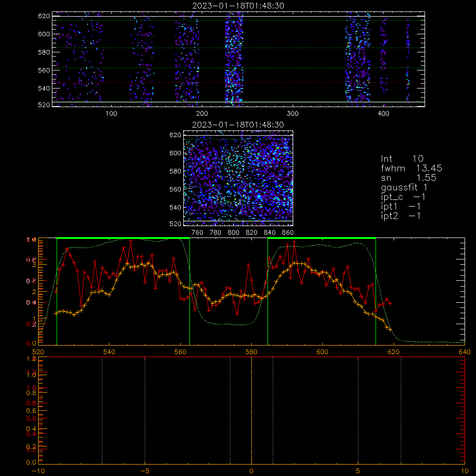Click the 'sn 1.55' value line
This screenshot has width=476, height=476.
pyautogui.click(x=408, y=178)
